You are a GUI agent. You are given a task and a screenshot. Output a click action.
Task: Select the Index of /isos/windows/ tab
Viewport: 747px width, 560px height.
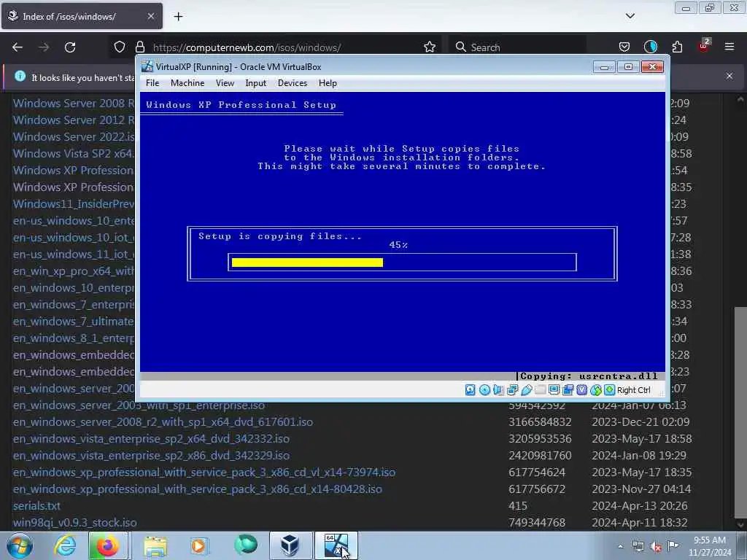[82, 16]
